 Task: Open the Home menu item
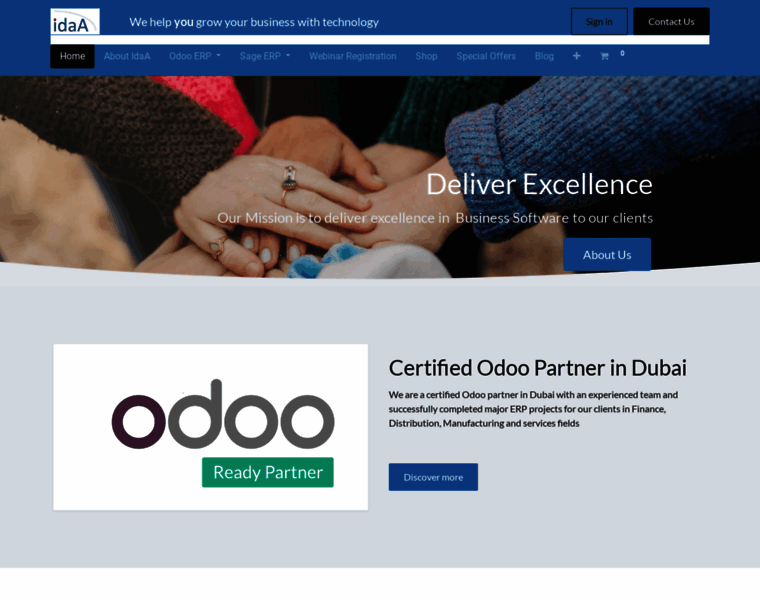click(x=73, y=56)
